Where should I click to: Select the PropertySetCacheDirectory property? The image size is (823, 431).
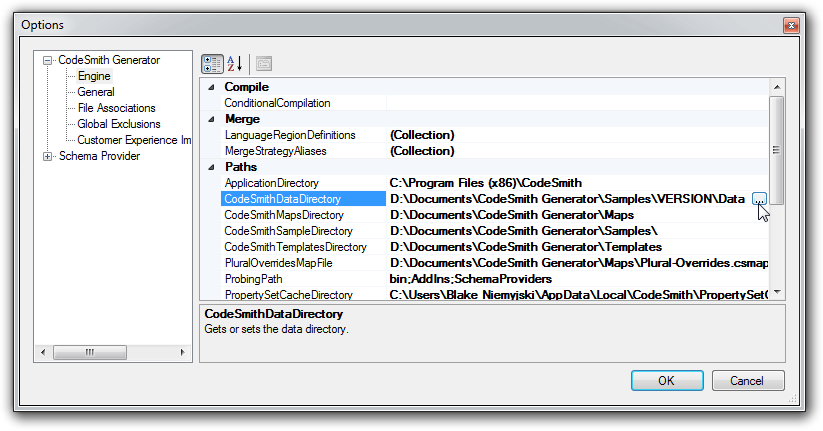coord(303,295)
